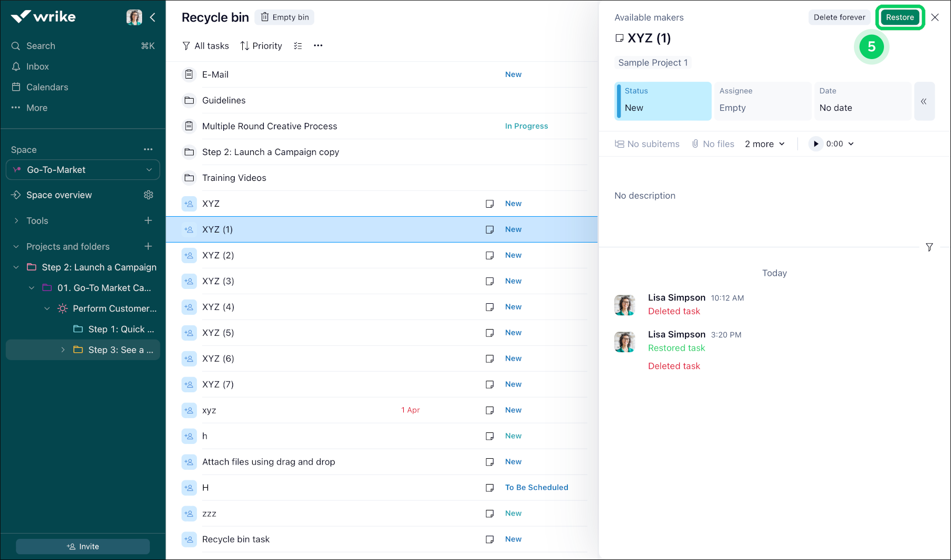Click the subitems icon labeled No subitems
Viewport: 951px width, 560px height.
coord(619,143)
